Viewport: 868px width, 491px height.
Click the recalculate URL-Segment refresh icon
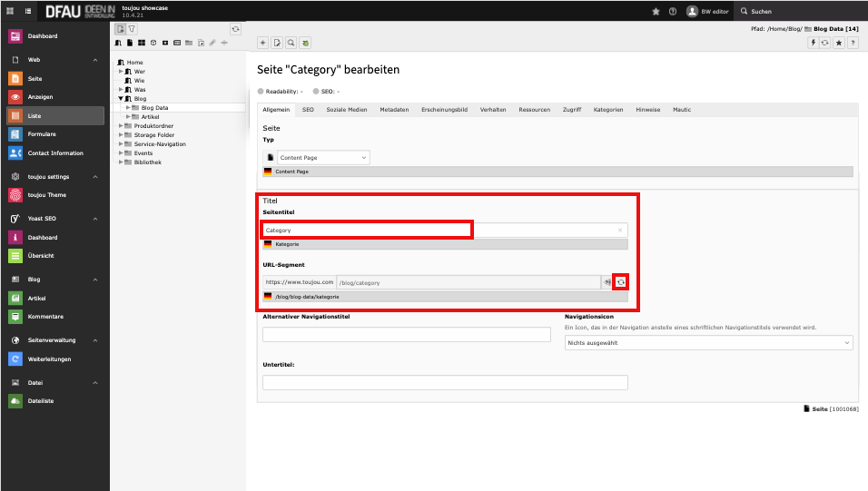[x=621, y=282]
